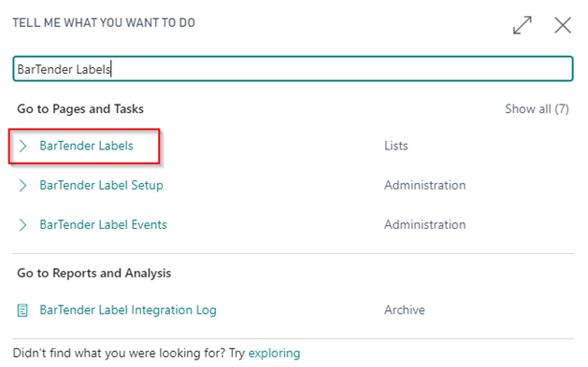
Task: Follow the exploring link at the bottom
Action: pyautogui.click(x=274, y=353)
